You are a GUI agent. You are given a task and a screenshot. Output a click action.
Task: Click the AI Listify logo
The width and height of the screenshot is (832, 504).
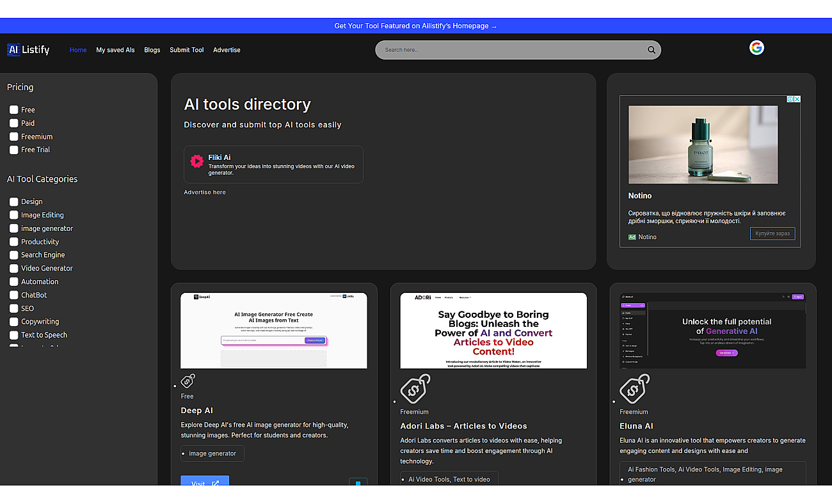28,49
